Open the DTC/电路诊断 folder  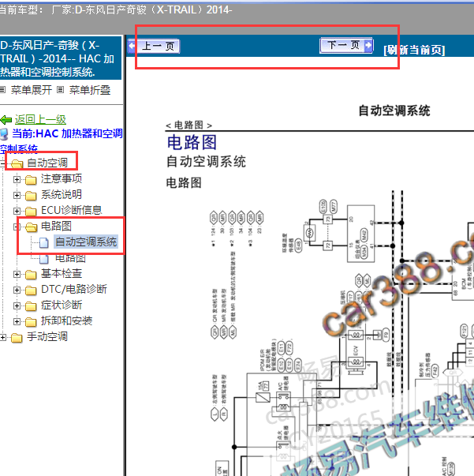pyautogui.click(x=74, y=289)
